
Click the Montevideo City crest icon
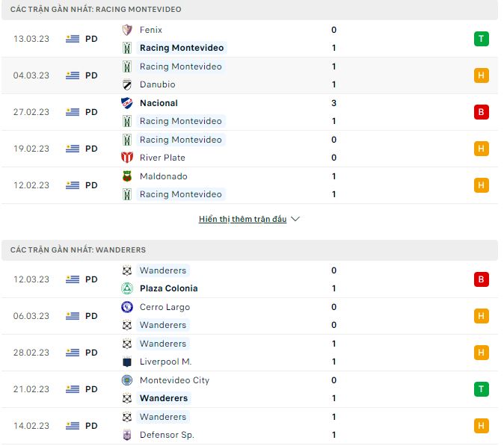[x=126, y=380]
